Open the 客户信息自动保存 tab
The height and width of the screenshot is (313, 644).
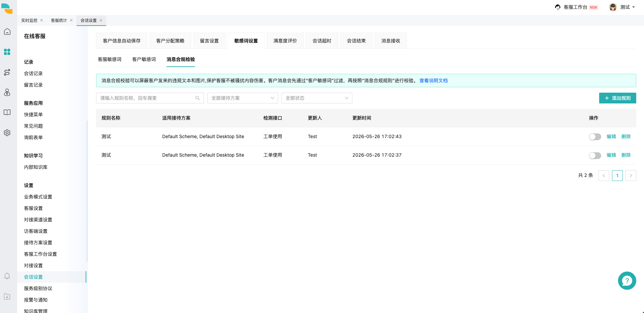coord(122,41)
